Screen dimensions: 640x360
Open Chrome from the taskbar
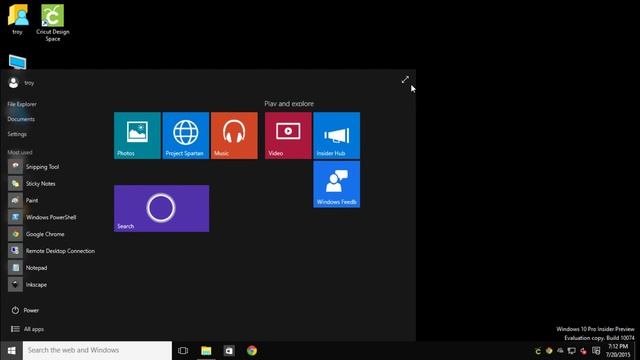point(252,351)
